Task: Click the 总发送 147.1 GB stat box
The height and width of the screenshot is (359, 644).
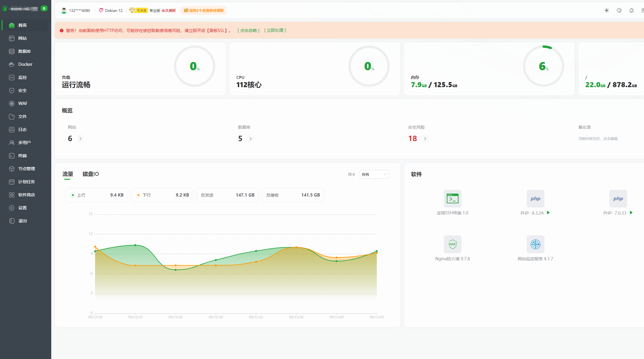Action: coord(228,195)
